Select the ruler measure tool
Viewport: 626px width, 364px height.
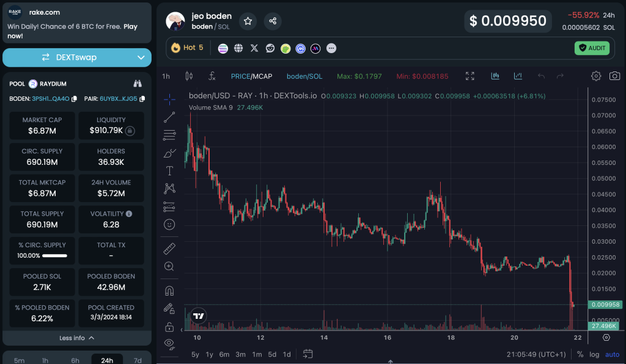[169, 249]
